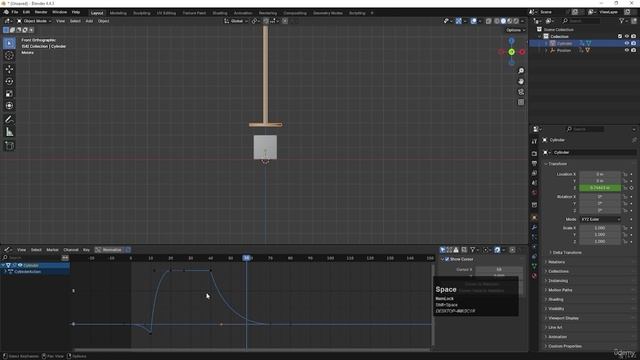The height and width of the screenshot is (360, 640).
Task: Open the Output properties tab
Action: [x=534, y=163]
